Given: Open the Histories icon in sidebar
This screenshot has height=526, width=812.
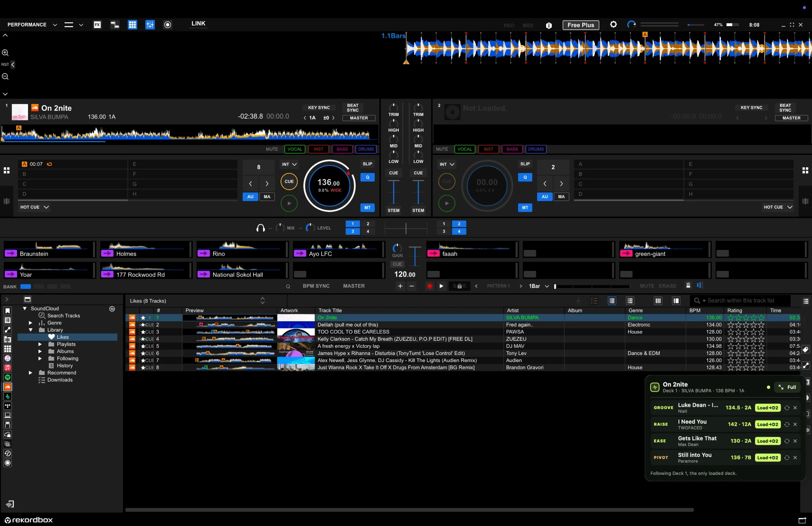Looking at the screenshot, I should (7, 453).
